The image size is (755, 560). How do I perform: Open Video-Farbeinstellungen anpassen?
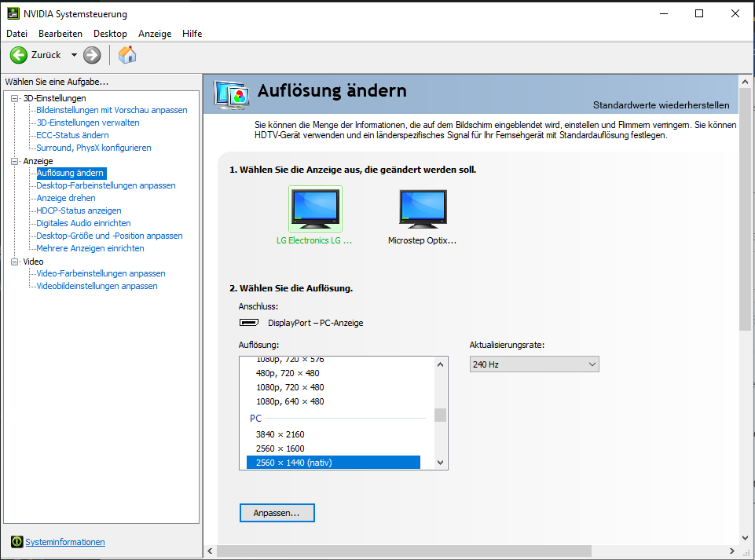[101, 273]
